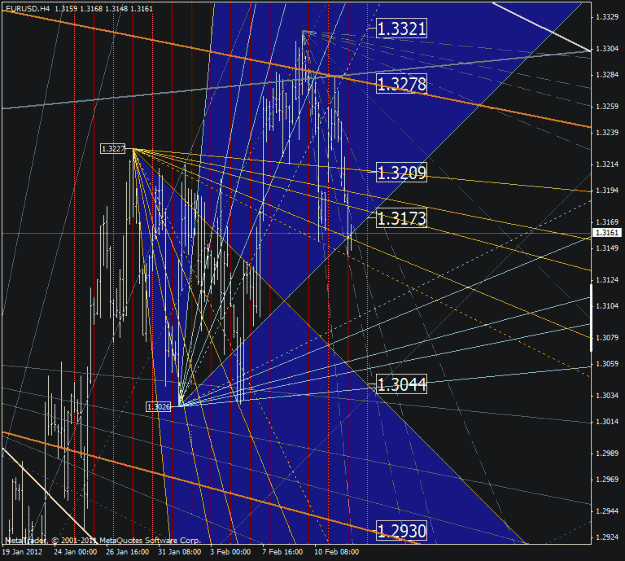
Task: Click the 1.3149 value on price axis
Action: (607, 248)
